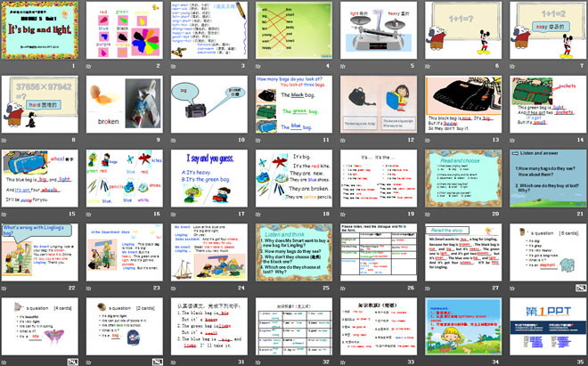Select slide 23 "At the Department Store" dialogue
Image resolution: width=588 pixels, height=366 pixels.
click(x=125, y=252)
